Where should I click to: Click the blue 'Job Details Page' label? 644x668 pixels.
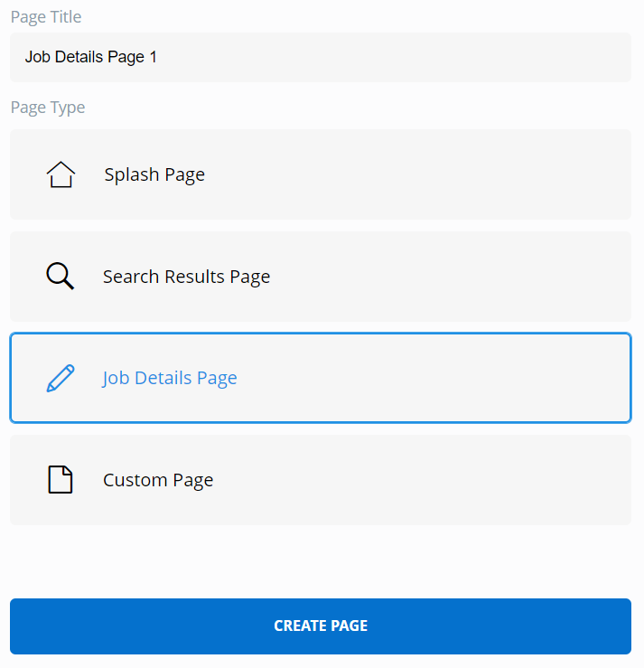point(170,378)
